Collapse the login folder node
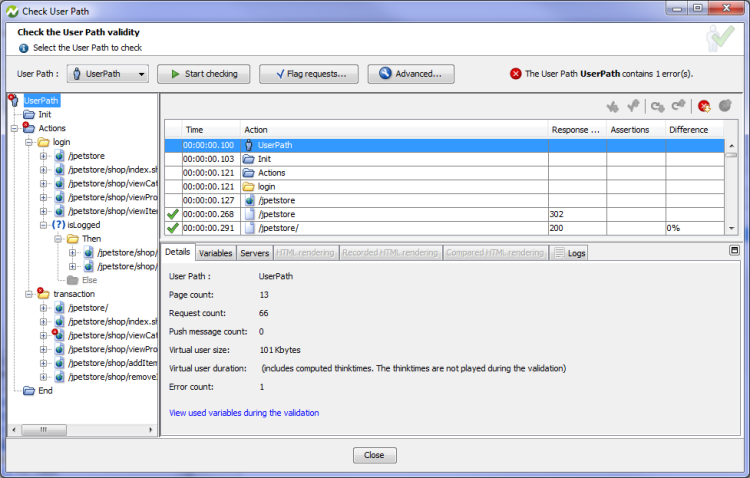 tap(29, 143)
